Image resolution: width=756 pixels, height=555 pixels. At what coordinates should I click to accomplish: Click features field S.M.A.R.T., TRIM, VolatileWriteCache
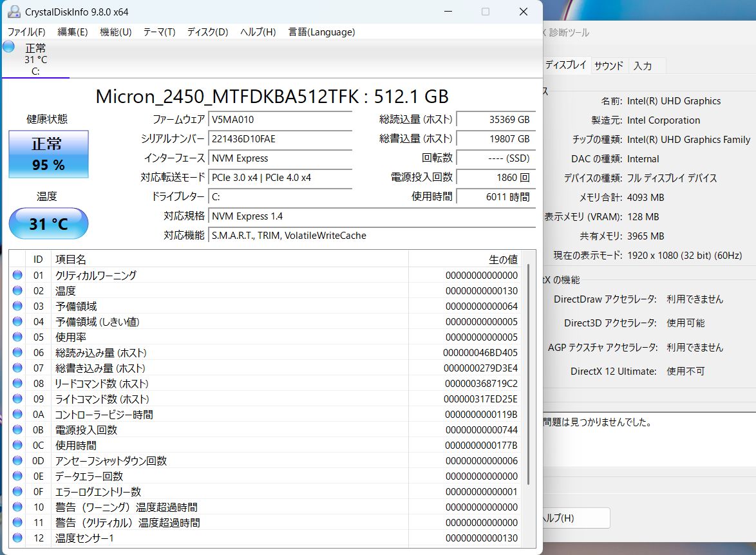(x=372, y=235)
